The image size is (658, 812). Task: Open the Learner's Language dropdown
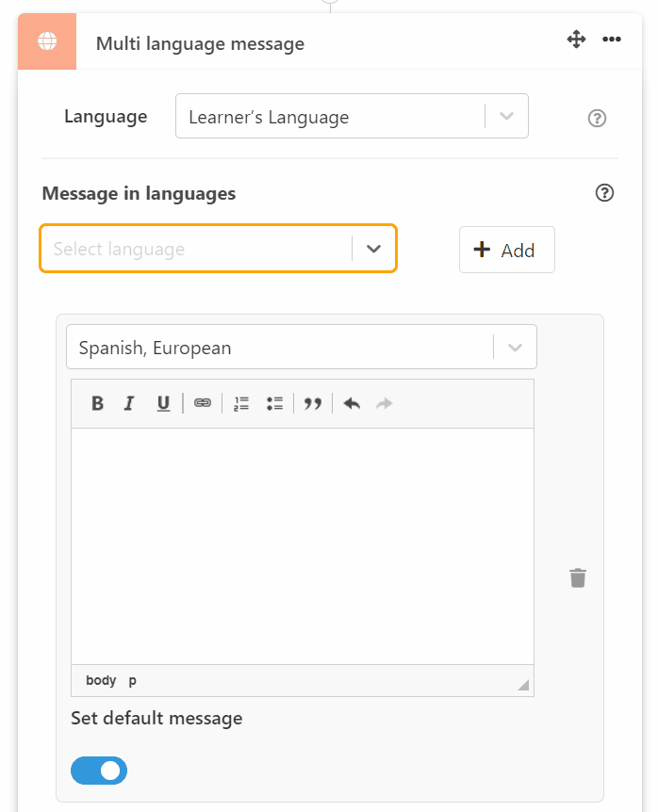click(x=506, y=115)
